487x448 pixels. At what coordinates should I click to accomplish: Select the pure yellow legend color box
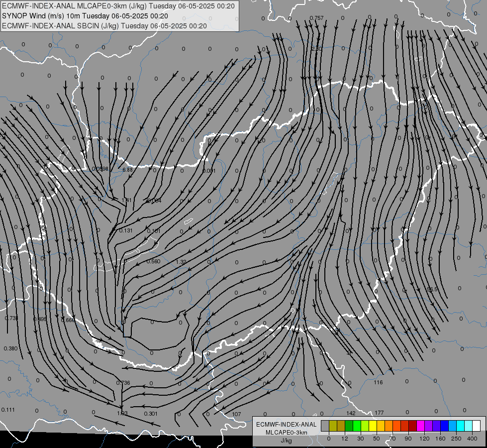coord(373,426)
